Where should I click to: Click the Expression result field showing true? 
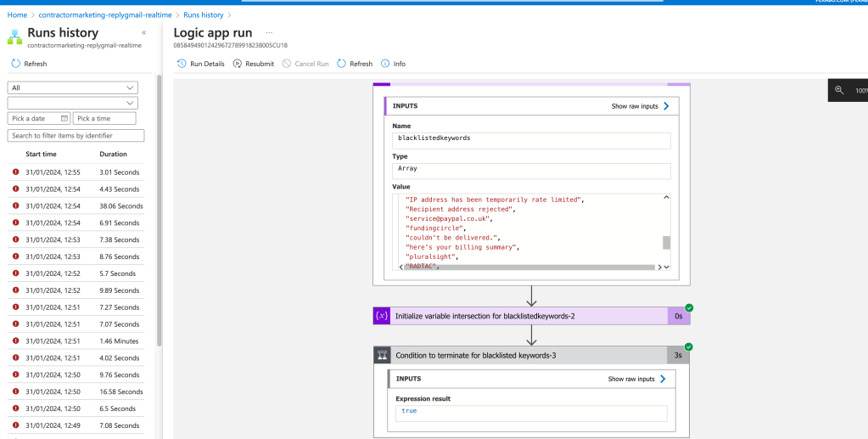pyautogui.click(x=531, y=413)
